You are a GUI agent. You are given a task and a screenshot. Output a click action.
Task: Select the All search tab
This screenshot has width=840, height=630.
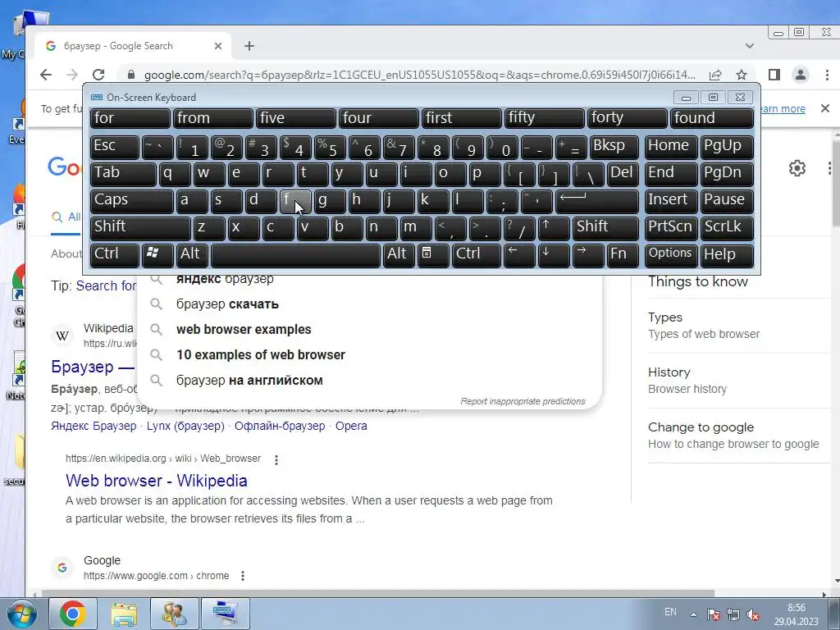tap(66, 217)
